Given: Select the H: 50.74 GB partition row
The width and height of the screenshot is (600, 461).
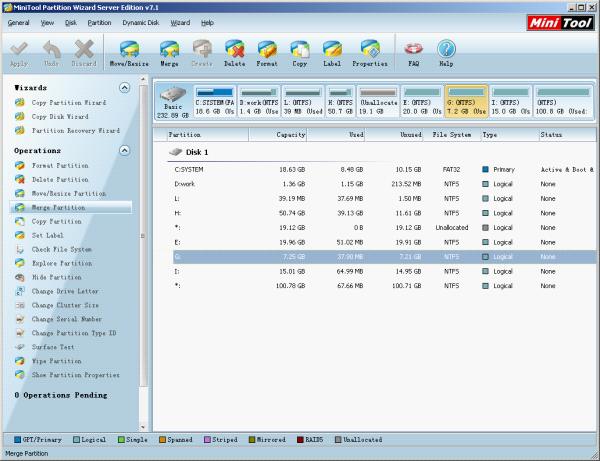Looking at the screenshot, I should point(385,213).
